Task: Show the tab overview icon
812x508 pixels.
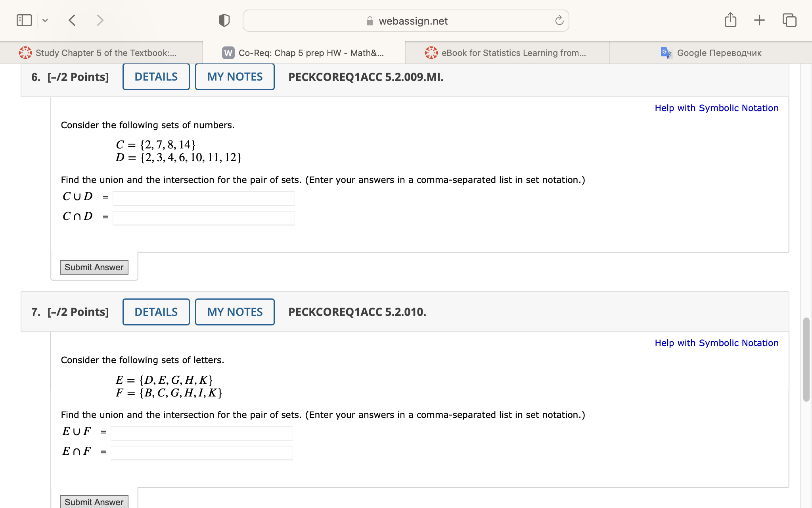Action: pos(789,20)
